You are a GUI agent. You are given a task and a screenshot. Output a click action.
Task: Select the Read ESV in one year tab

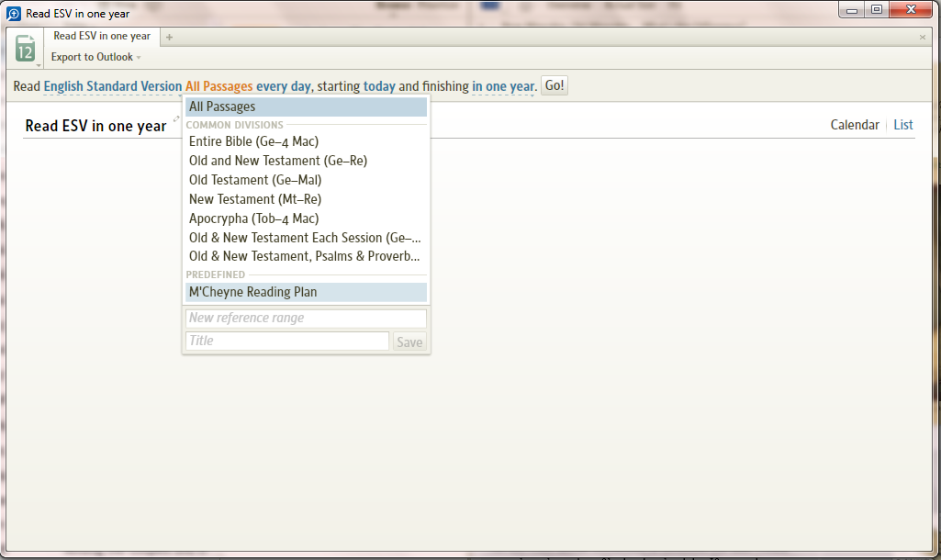102,36
